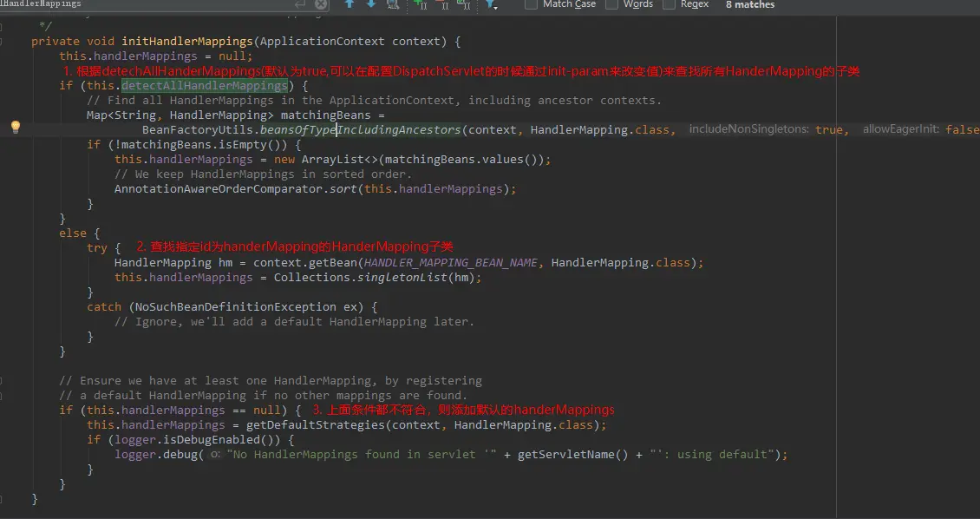The height and width of the screenshot is (519, 980).
Task: Enable the Words checkbox
Action: coord(613,6)
